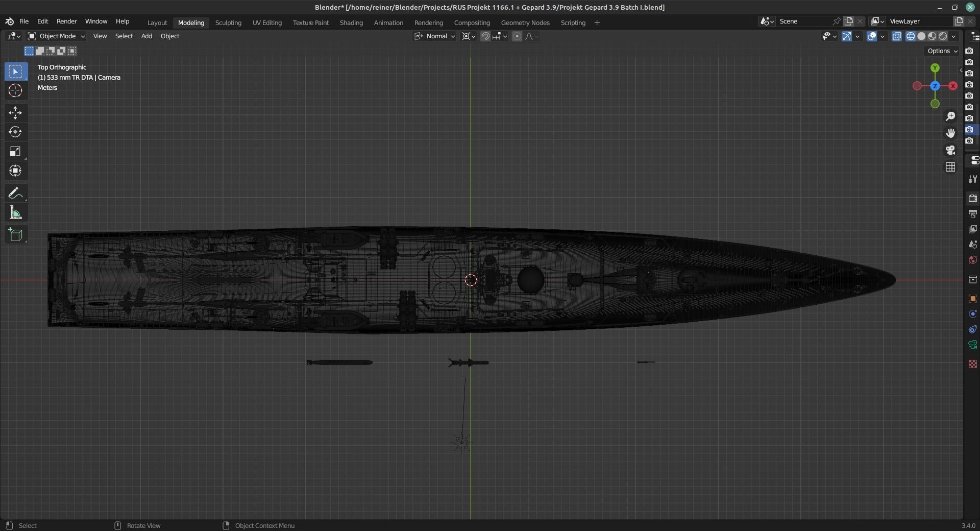Open the Object Constraints properties tab
The width and height of the screenshot is (980, 531).
972,329
